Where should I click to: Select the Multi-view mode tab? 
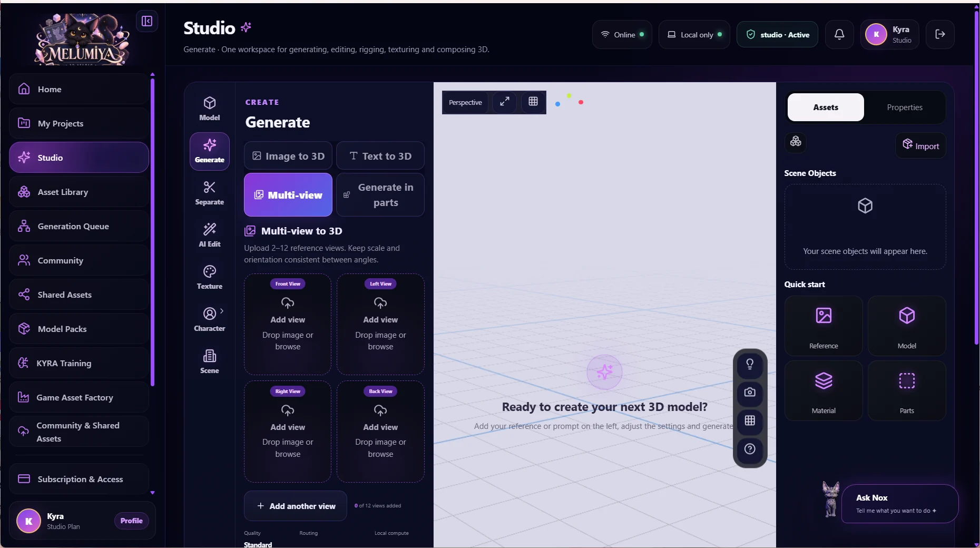[288, 195]
